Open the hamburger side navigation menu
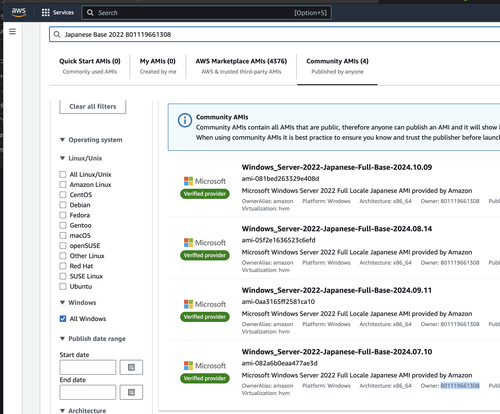The height and width of the screenshot is (414, 500). point(12,32)
